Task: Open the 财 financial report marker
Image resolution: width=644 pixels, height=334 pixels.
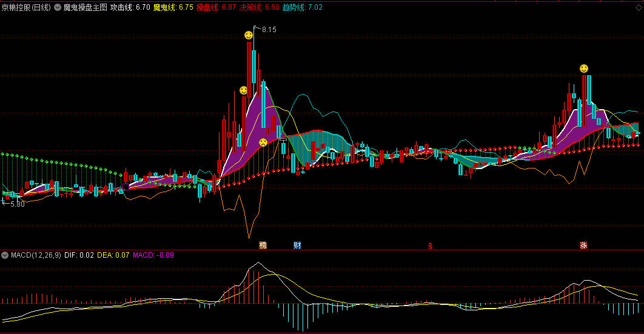Action: click(297, 245)
